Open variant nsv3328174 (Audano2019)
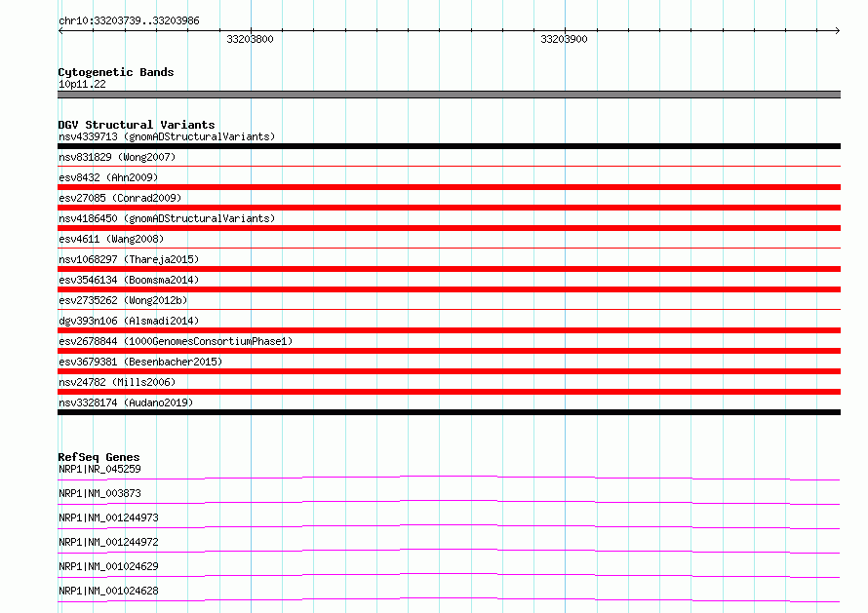Viewport: 868px width, 613px height. coord(126,402)
